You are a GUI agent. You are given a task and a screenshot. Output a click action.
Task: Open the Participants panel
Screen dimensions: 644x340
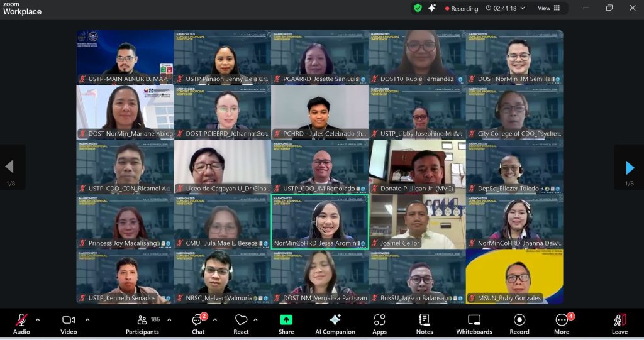click(x=142, y=324)
